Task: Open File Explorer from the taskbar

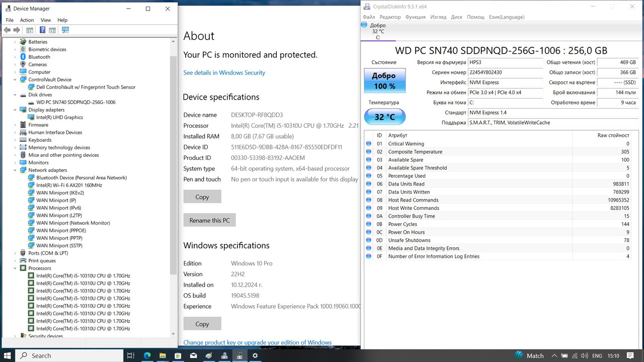Action: [163, 355]
